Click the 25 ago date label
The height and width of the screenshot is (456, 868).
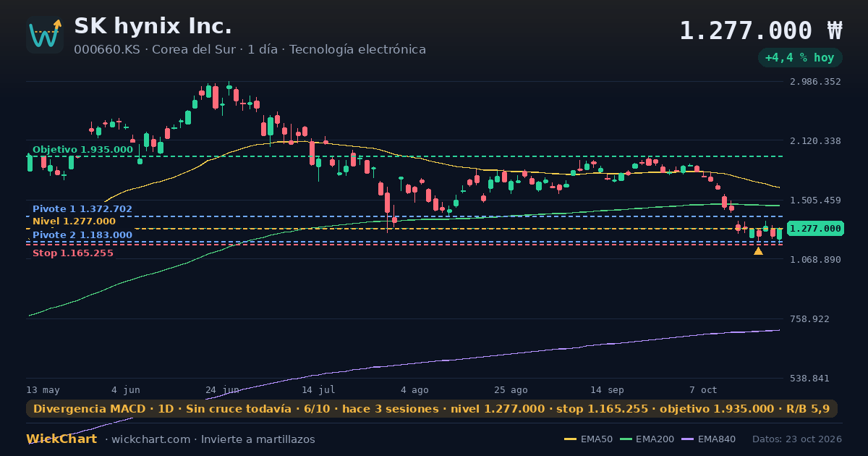pyautogui.click(x=511, y=390)
